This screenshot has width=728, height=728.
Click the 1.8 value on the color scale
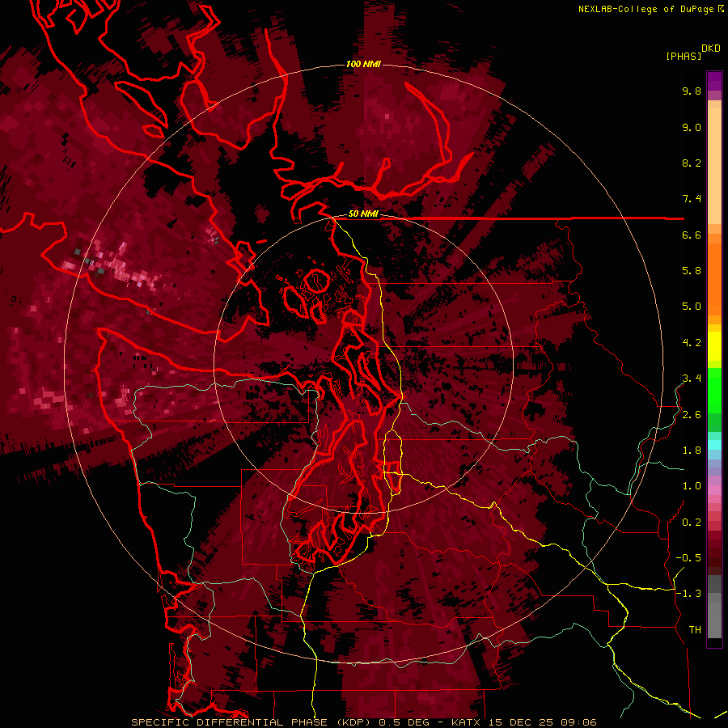click(692, 451)
